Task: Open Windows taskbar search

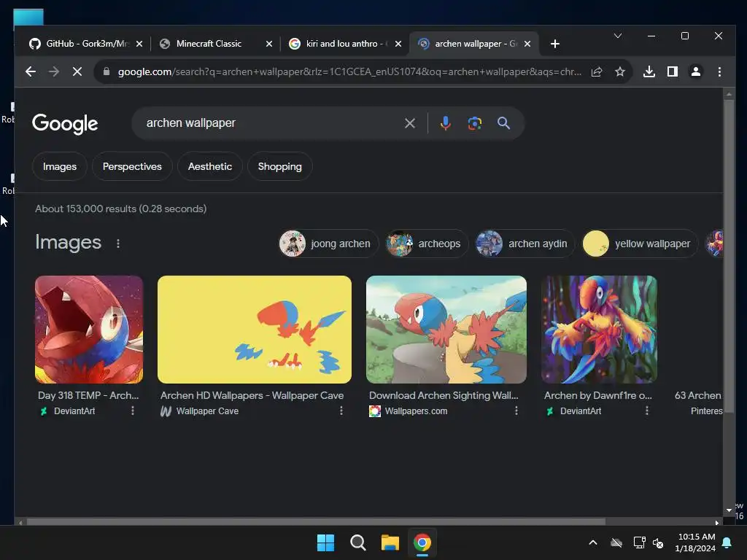Action: (357, 542)
